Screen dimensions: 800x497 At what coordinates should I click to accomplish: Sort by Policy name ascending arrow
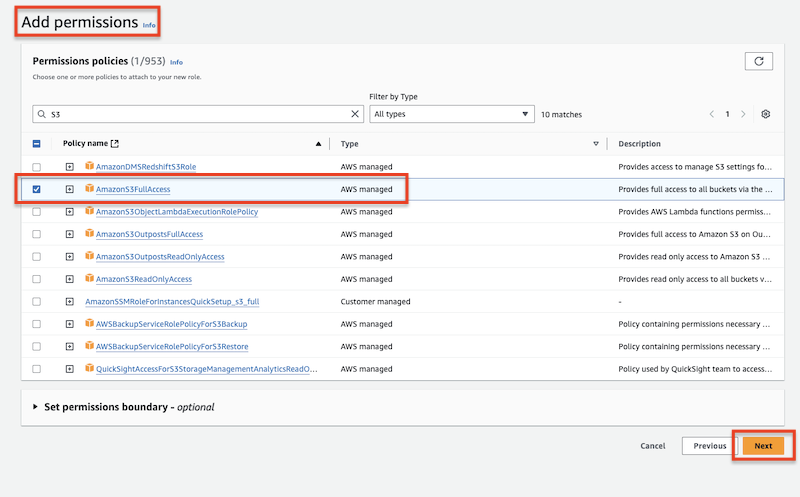pyautogui.click(x=318, y=144)
